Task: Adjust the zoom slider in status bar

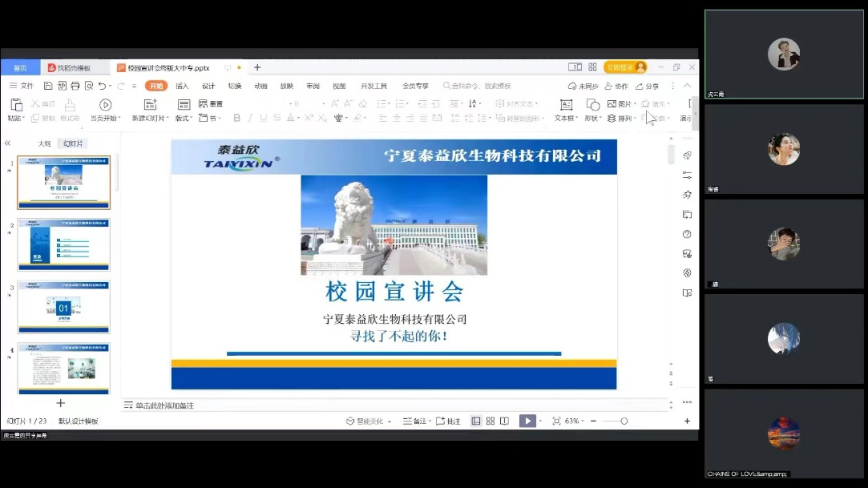Action: [624, 421]
